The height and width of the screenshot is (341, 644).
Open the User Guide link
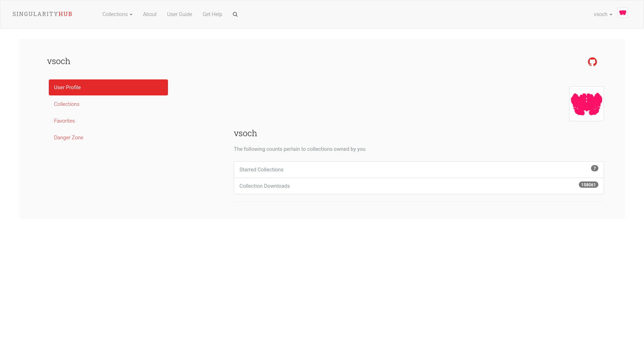click(x=179, y=14)
